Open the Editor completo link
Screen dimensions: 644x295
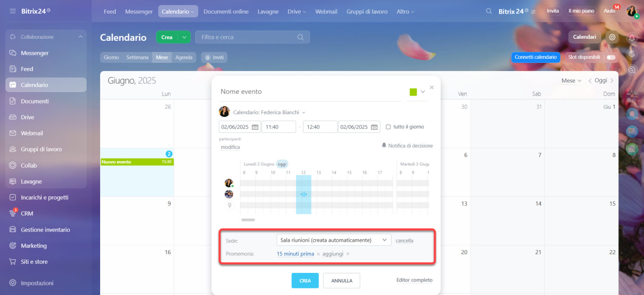[415, 280]
